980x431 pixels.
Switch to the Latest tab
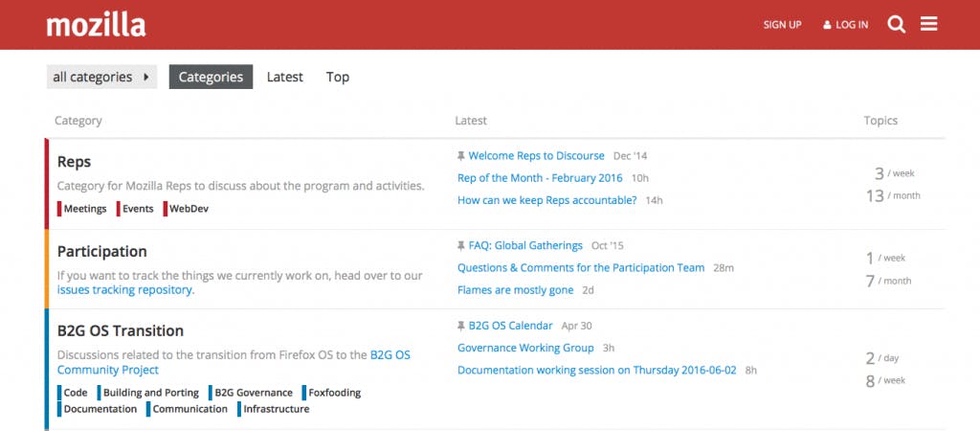pos(284,78)
